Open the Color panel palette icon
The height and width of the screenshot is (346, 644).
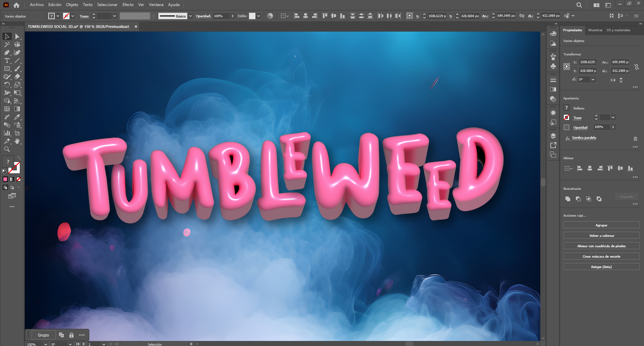(x=553, y=34)
